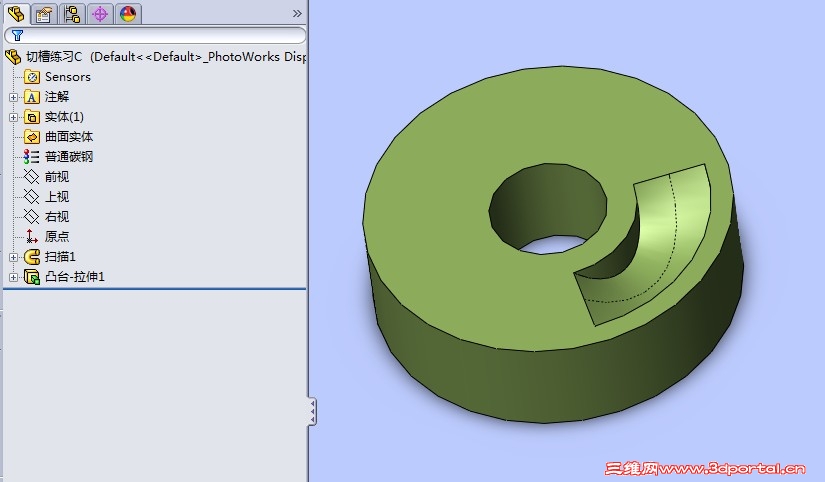Screen dimensions: 825x482
Task: Click the 扫描1 sweep feature icon
Action: point(32,257)
